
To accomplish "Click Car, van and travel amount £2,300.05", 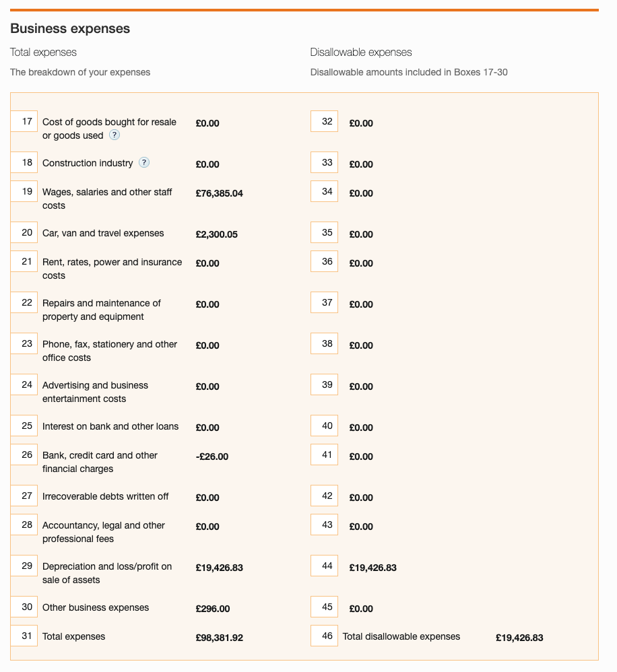I will pyautogui.click(x=216, y=234).
